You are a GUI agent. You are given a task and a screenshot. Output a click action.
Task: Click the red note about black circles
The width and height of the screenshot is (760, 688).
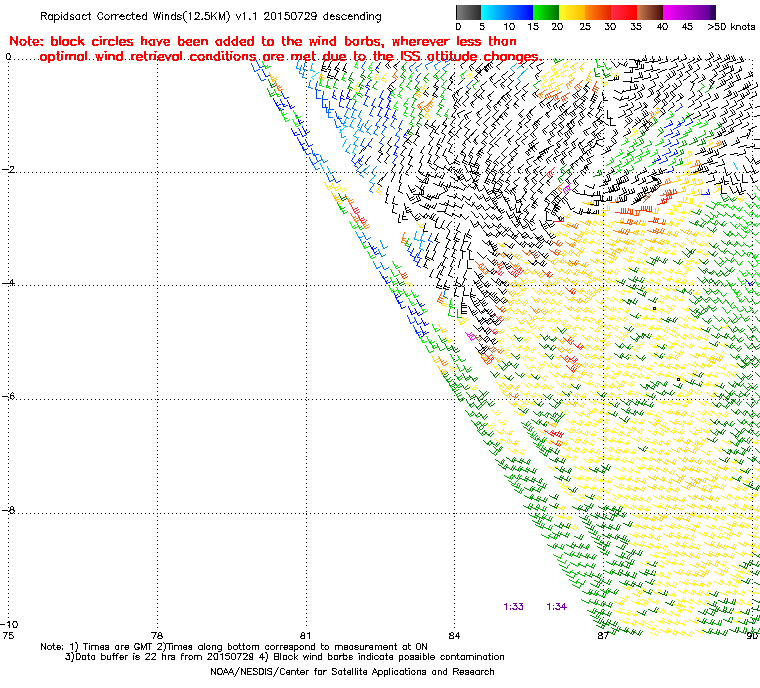[x=274, y=49]
